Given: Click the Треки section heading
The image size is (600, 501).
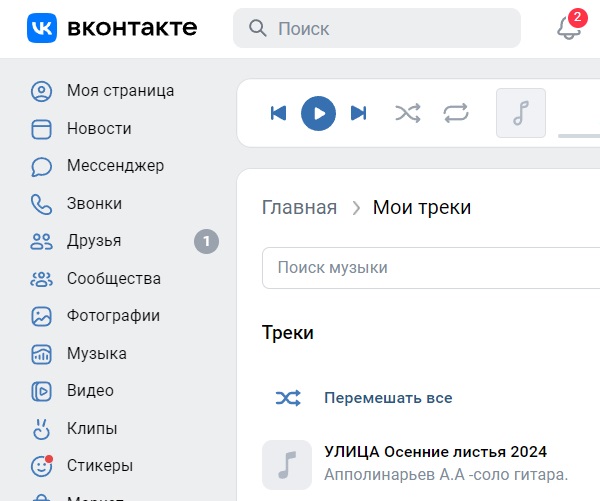Looking at the screenshot, I should [x=288, y=333].
